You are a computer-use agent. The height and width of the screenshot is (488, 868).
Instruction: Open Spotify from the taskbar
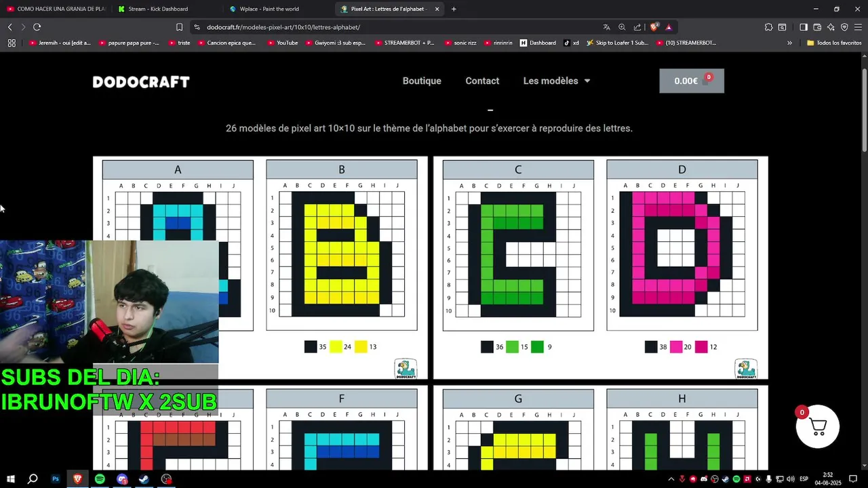click(100, 479)
